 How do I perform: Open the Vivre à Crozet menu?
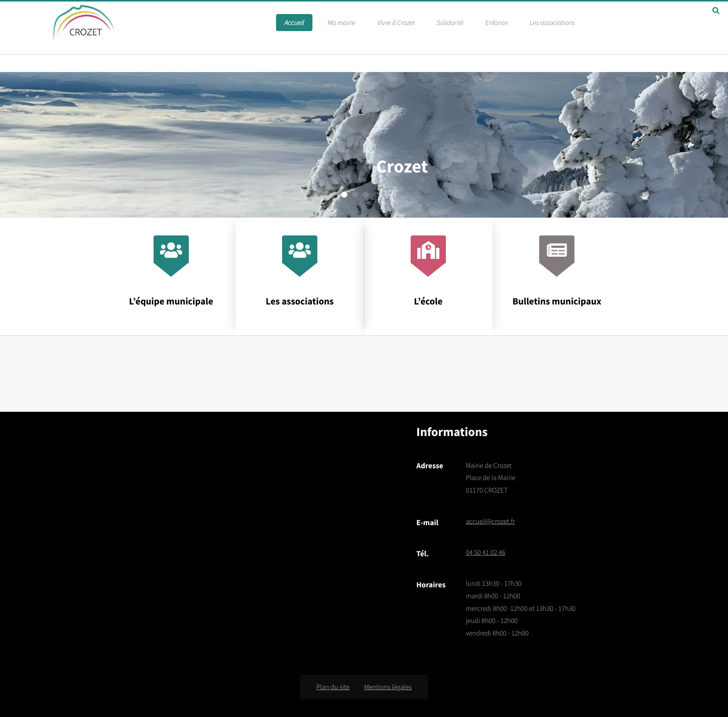(396, 23)
